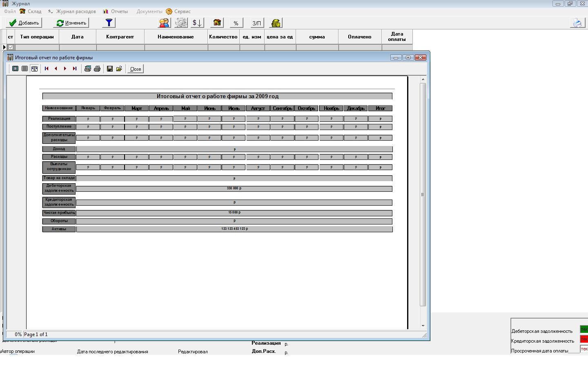Open the Отчеты menu
This screenshot has height=368, width=588.
pos(115,11)
